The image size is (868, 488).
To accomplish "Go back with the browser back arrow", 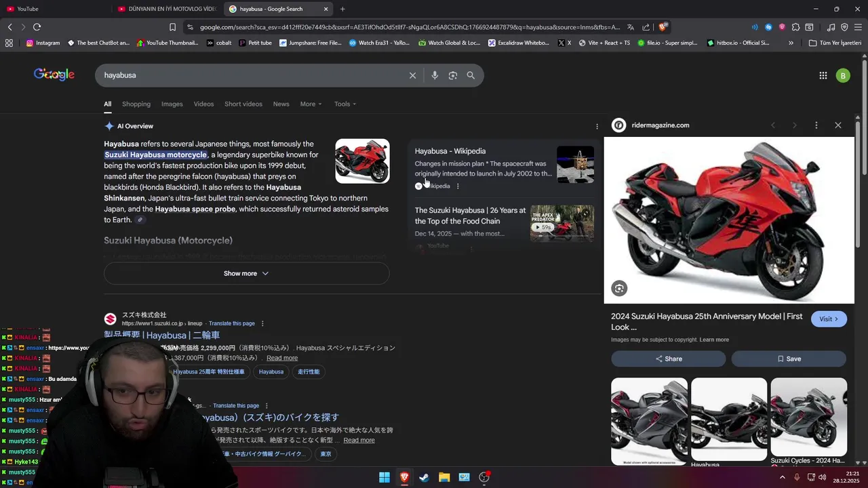I will point(9,27).
